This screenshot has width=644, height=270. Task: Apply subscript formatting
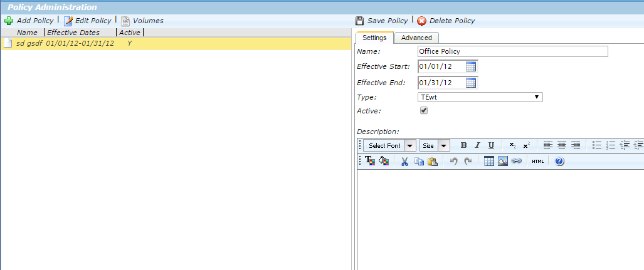512,145
